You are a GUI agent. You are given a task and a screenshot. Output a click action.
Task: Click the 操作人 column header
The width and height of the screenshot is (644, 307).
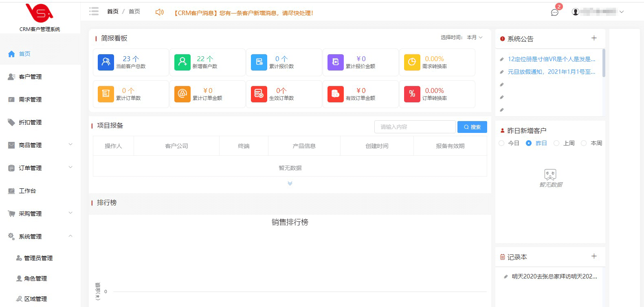113,146
